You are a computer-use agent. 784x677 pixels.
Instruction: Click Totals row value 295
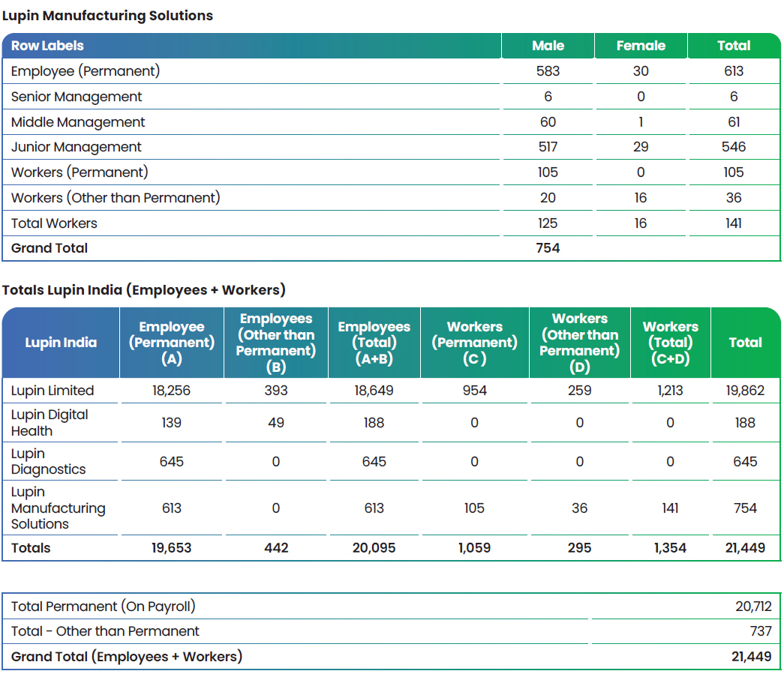579,548
